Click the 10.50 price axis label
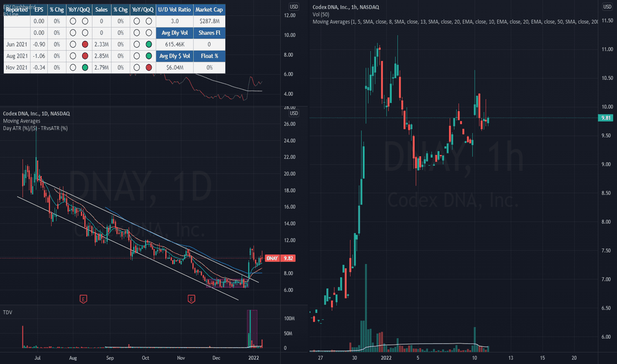This screenshot has height=364, width=617. (607, 78)
